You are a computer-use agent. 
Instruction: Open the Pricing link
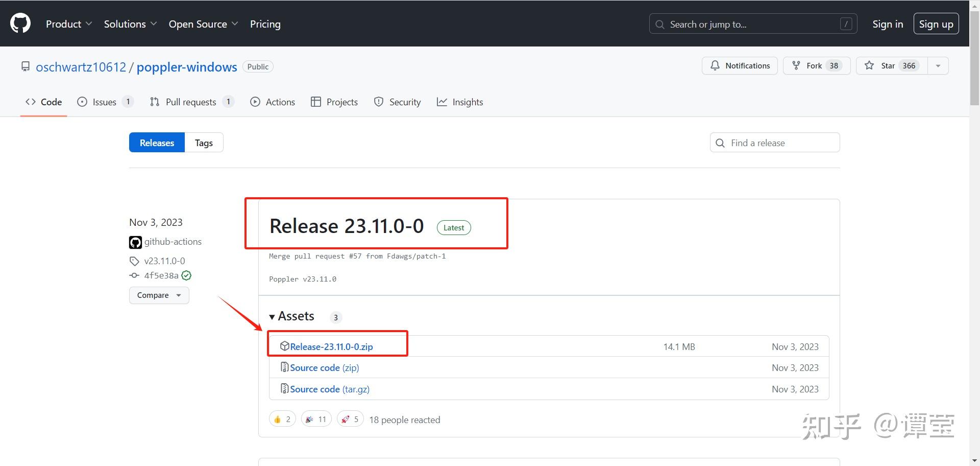(265, 24)
